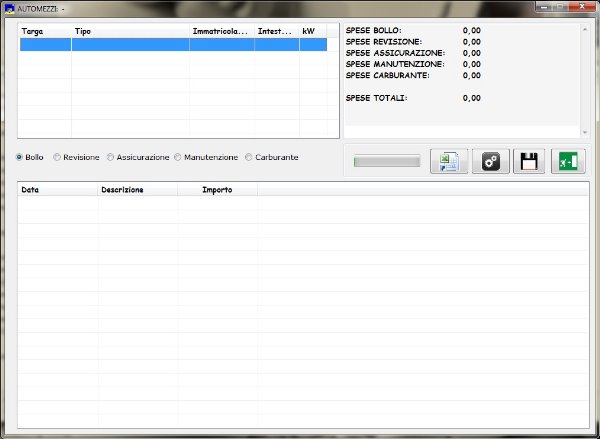The image size is (600, 439).
Task: Click the SPESE REVISIONE: label
Action: tap(384, 42)
